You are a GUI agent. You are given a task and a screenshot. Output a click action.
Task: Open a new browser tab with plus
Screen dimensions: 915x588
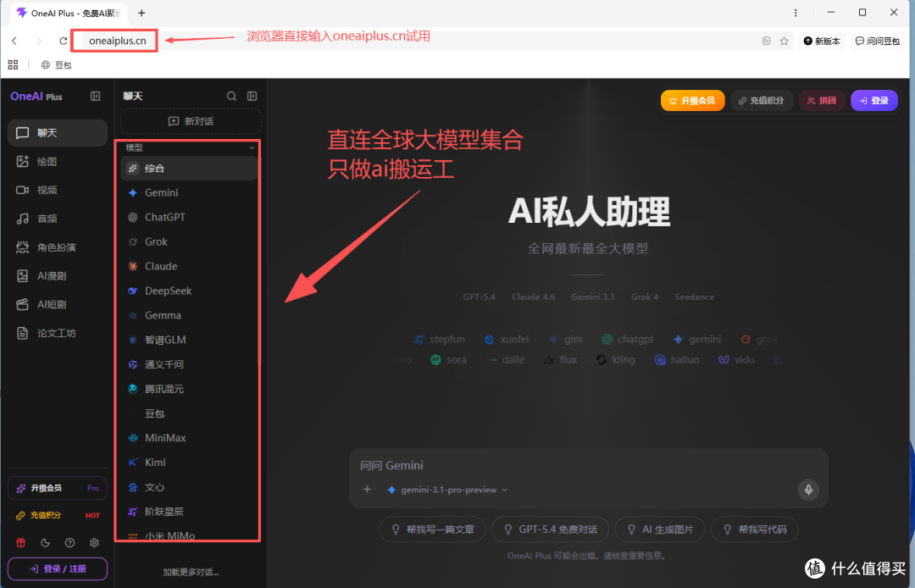pos(141,13)
